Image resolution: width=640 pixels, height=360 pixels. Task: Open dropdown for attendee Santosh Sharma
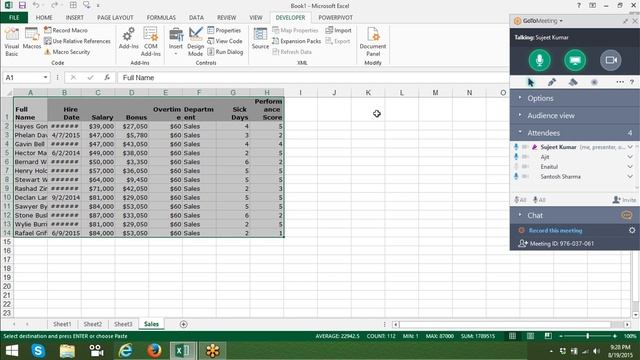(630, 176)
